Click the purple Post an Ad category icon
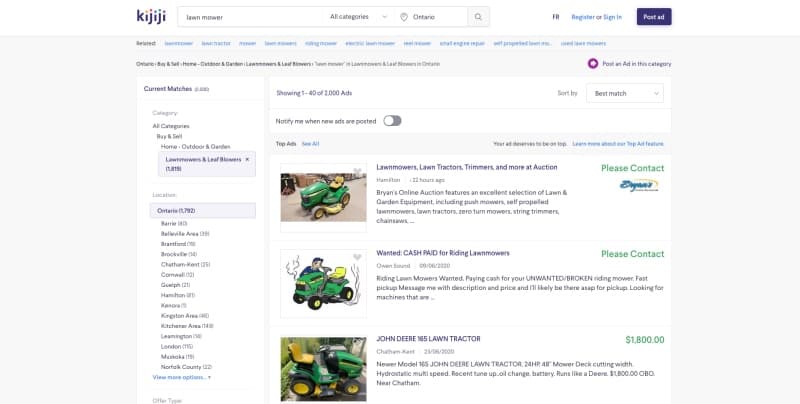This screenshot has width=800, height=404. click(x=593, y=63)
